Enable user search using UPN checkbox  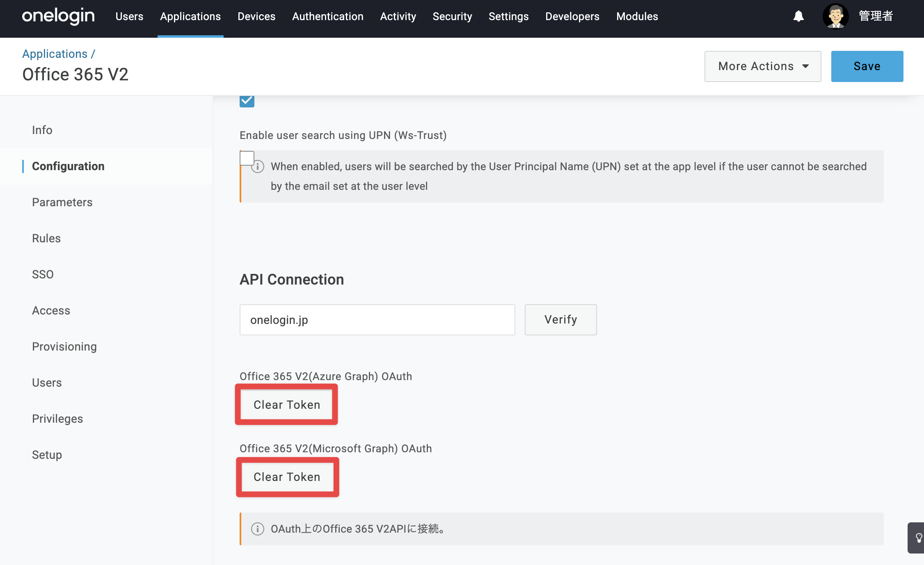247,158
